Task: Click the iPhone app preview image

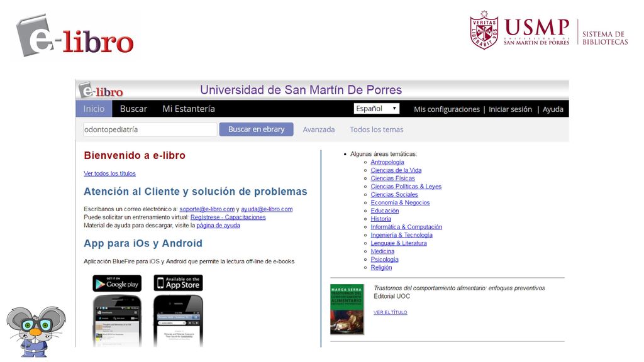Action: (178, 321)
